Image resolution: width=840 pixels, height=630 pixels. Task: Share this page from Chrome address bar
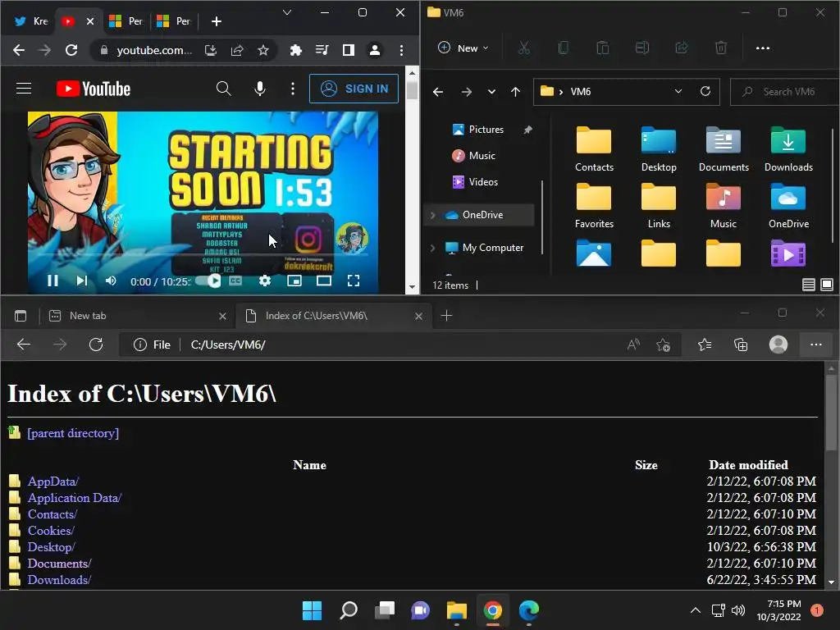[x=237, y=50]
